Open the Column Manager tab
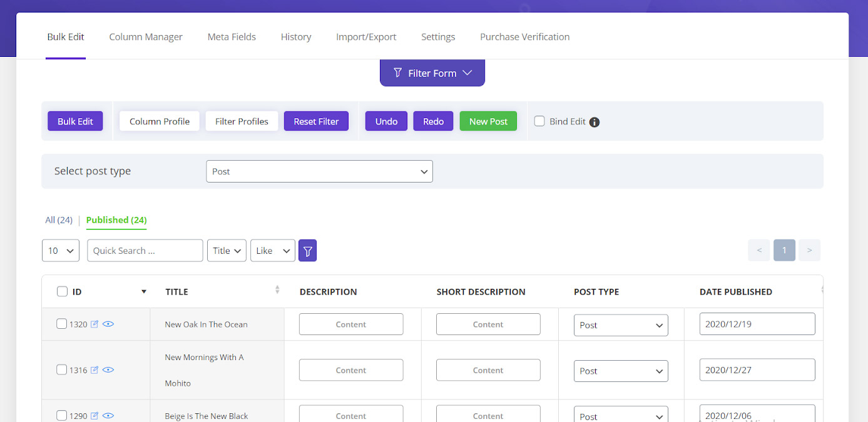868x422 pixels. (x=146, y=37)
